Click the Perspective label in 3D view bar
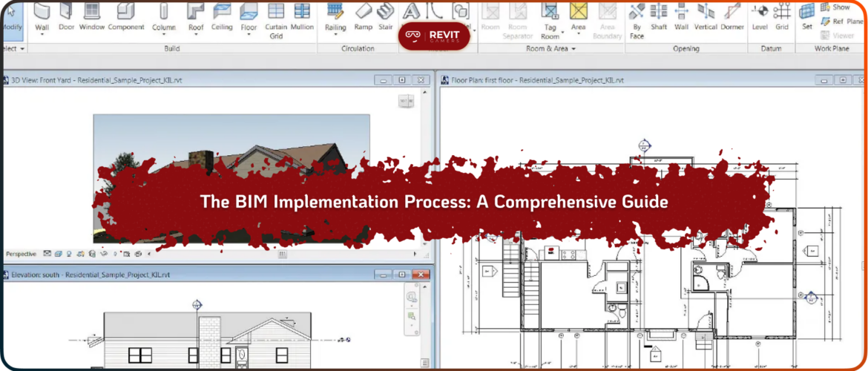This screenshot has width=868, height=371. coord(21,255)
